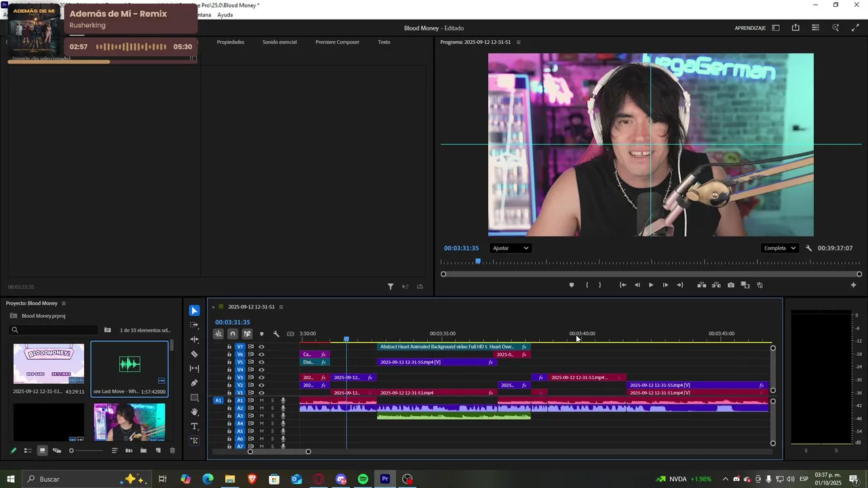
Task: Select the Type tool
Action: click(x=195, y=426)
